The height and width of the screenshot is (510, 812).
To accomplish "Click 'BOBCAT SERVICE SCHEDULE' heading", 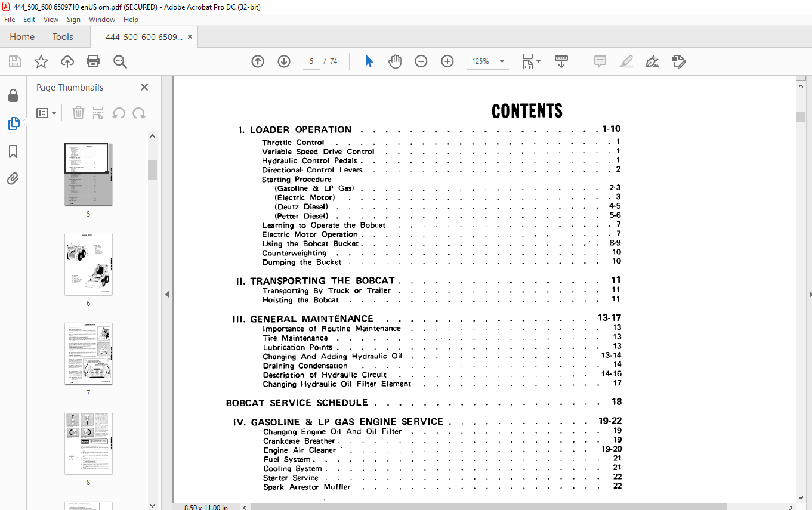I will click(297, 403).
